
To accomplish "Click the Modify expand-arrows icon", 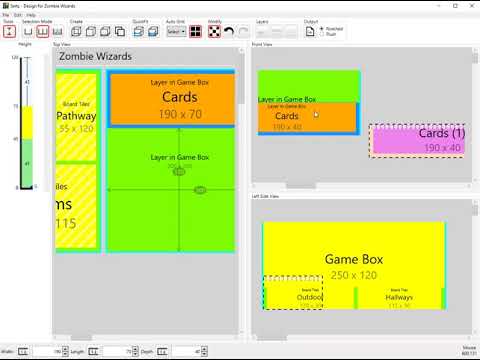I will (x=214, y=32).
